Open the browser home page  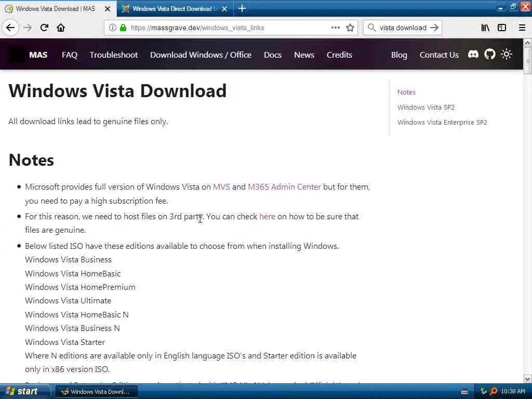[61, 28]
